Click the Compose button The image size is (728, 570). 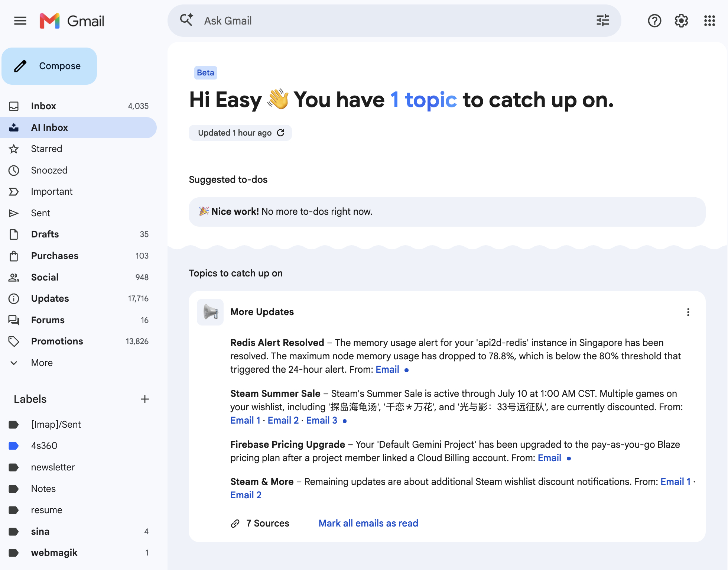pos(49,66)
